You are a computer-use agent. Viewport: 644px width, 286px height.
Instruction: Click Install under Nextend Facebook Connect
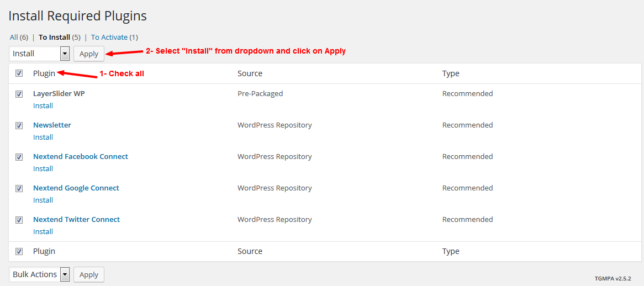[43, 168]
